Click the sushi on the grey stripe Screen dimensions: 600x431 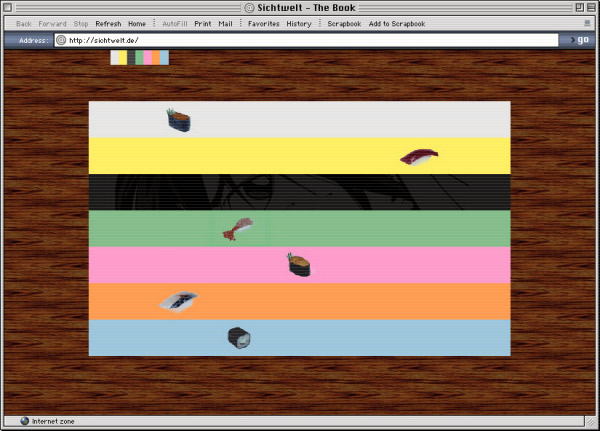coord(179,120)
